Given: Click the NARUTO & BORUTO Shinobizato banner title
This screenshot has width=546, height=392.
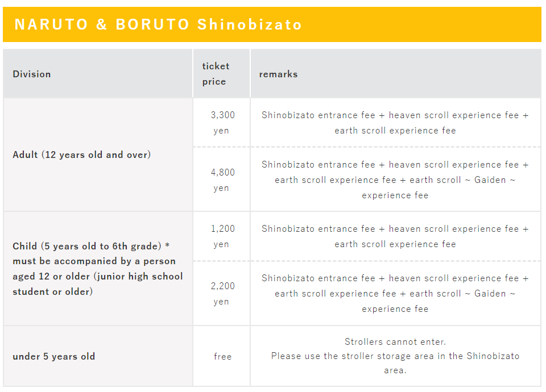Looking at the screenshot, I should 158,24.
